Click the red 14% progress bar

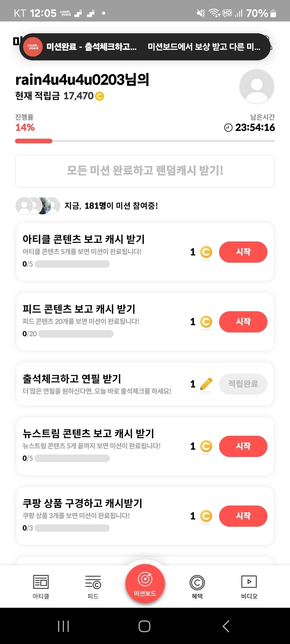(34, 141)
